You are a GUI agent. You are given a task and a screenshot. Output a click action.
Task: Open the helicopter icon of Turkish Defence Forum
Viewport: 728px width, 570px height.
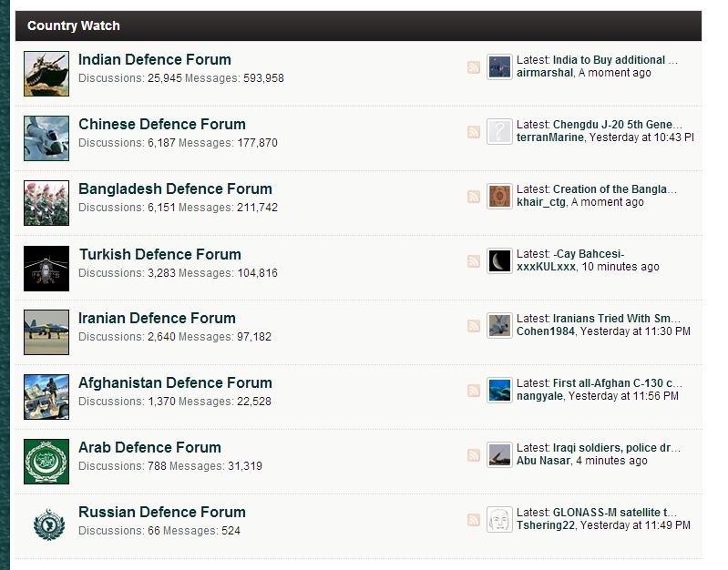click(x=46, y=269)
